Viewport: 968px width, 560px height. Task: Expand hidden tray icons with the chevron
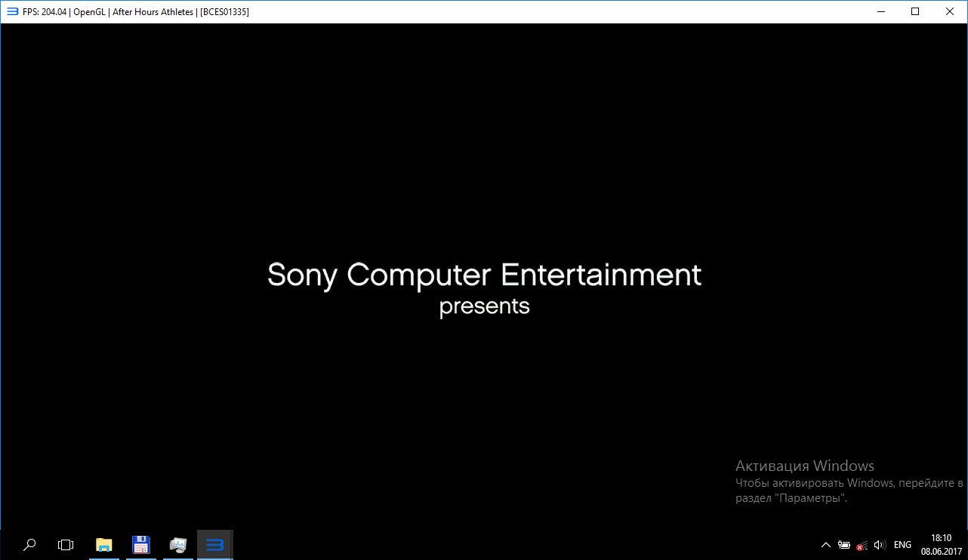point(826,545)
